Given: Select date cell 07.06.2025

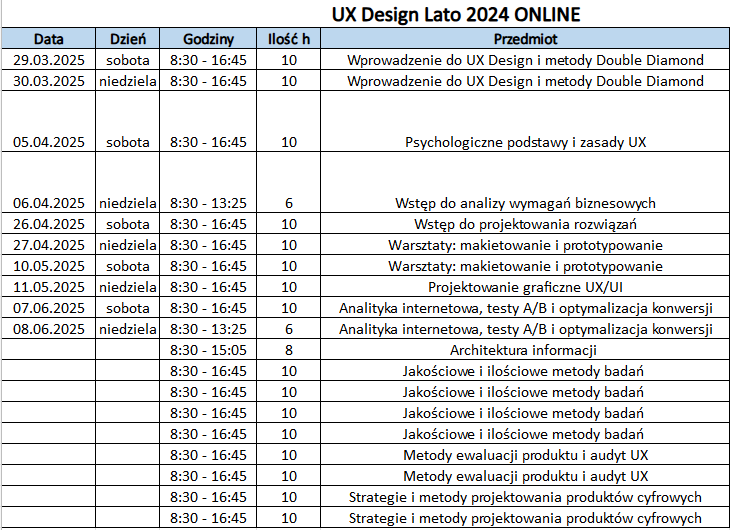Looking at the screenshot, I should coord(48,307).
